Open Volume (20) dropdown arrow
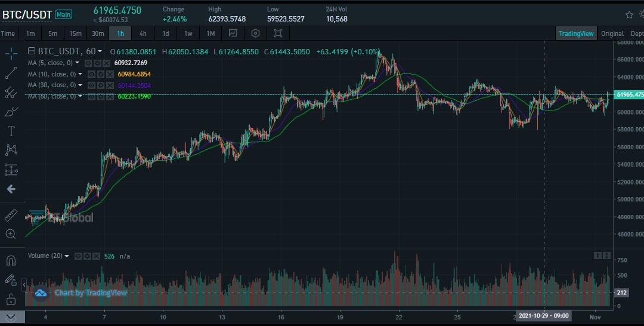 point(67,256)
